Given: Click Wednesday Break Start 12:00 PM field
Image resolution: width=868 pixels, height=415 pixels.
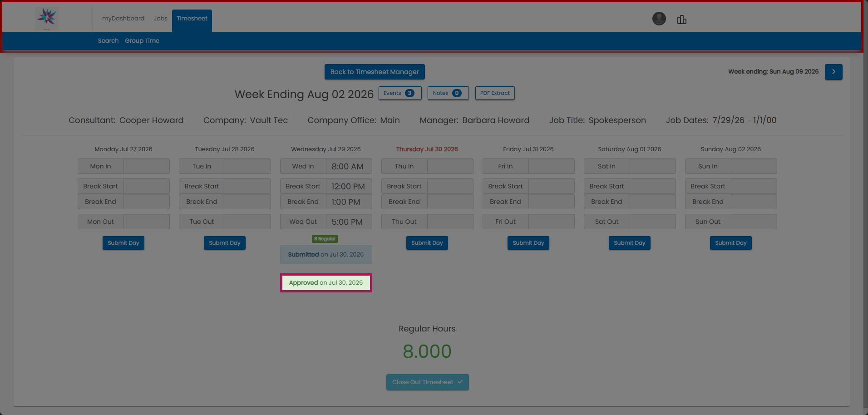Looking at the screenshot, I should (x=349, y=186).
